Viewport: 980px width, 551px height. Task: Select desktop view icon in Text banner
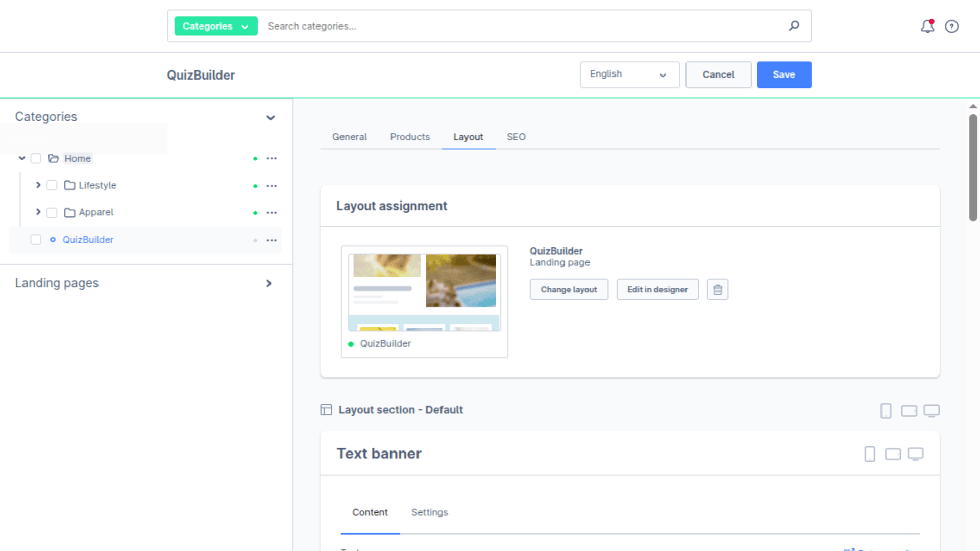[x=915, y=454]
